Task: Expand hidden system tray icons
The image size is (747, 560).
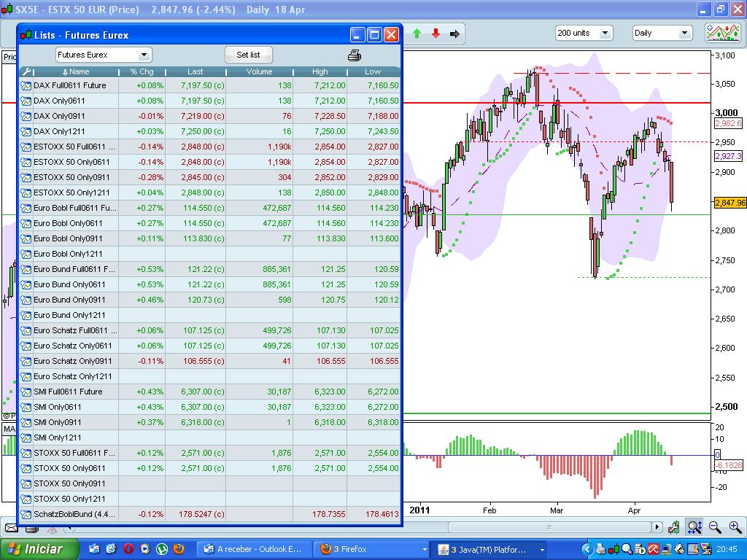Action: (587, 550)
